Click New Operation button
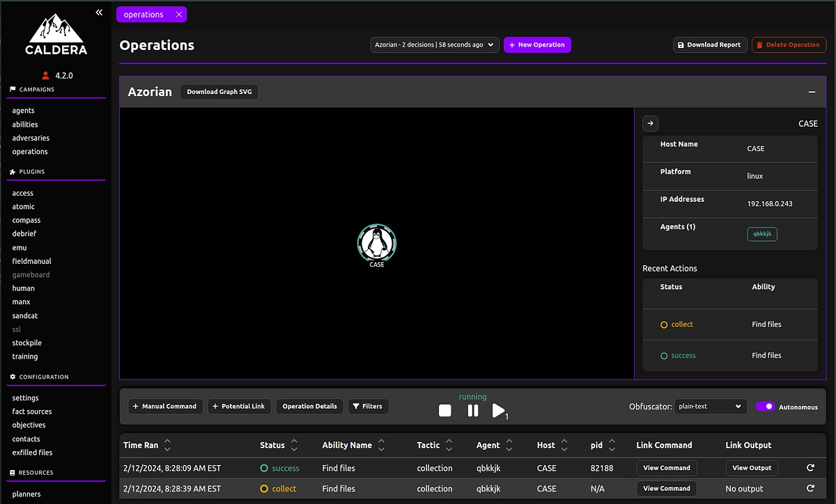Viewport: 836px width, 504px height. point(537,45)
